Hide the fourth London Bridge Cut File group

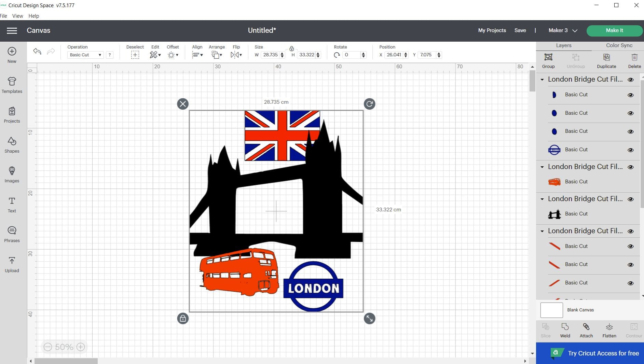click(x=631, y=231)
